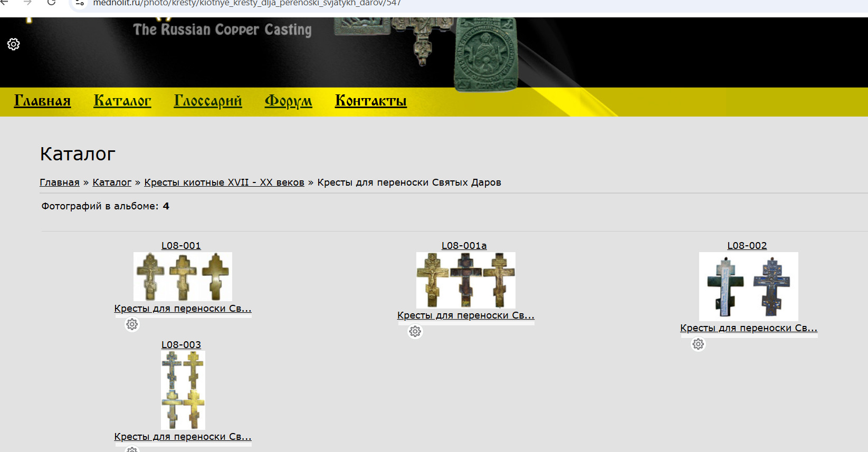
Task: Click the Главная breadcrumb link
Action: (x=60, y=182)
